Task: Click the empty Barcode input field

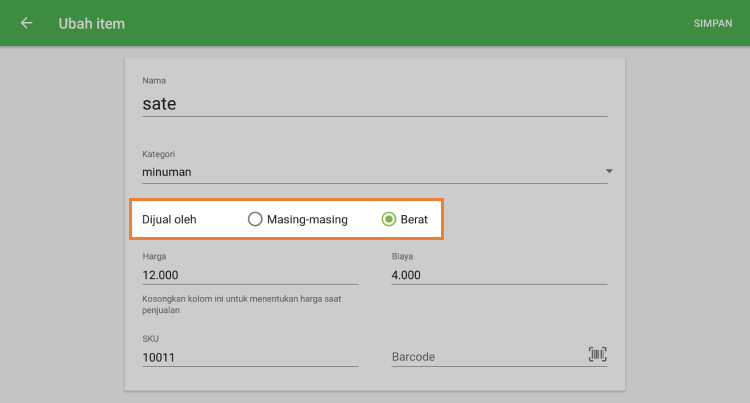Action: click(485, 357)
